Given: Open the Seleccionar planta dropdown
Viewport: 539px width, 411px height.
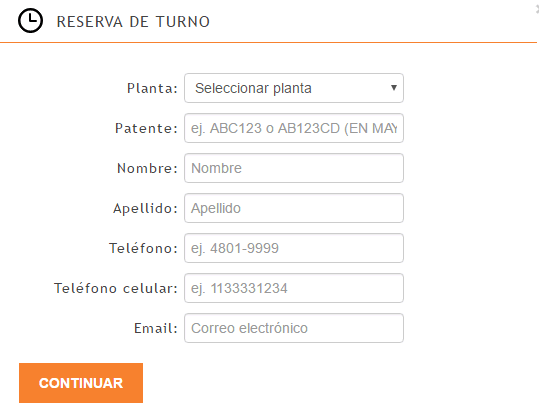Looking at the screenshot, I should click(294, 88).
